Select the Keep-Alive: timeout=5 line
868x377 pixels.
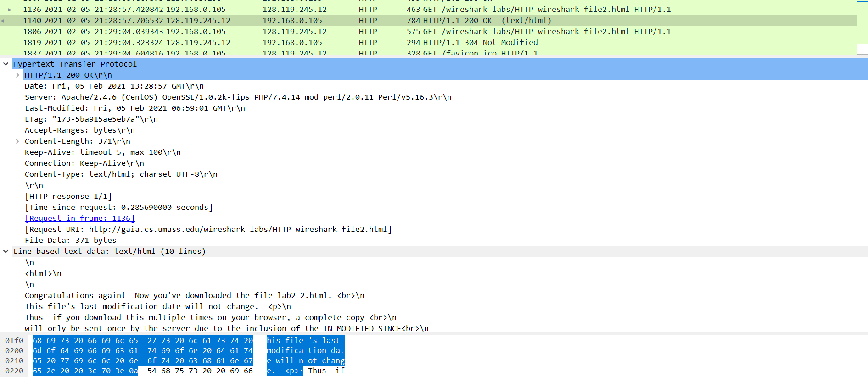point(103,152)
